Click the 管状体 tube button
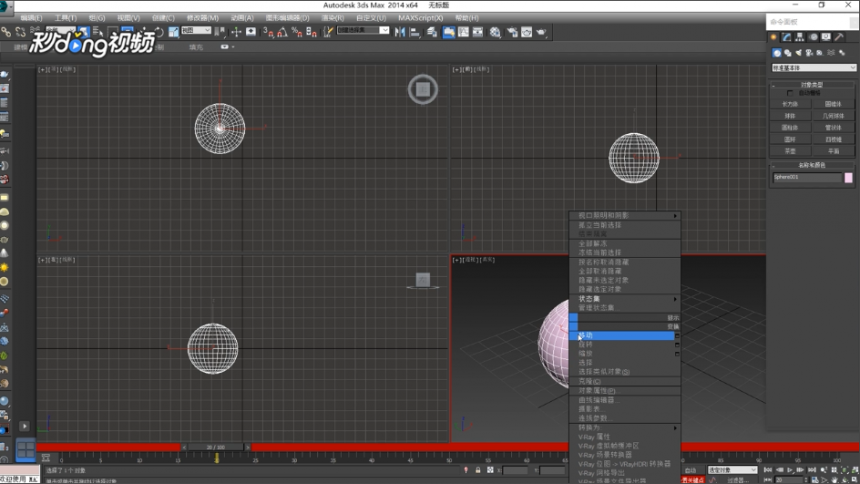Image resolution: width=860 pixels, height=484 pixels. pyautogui.click(x=833, y=127)
